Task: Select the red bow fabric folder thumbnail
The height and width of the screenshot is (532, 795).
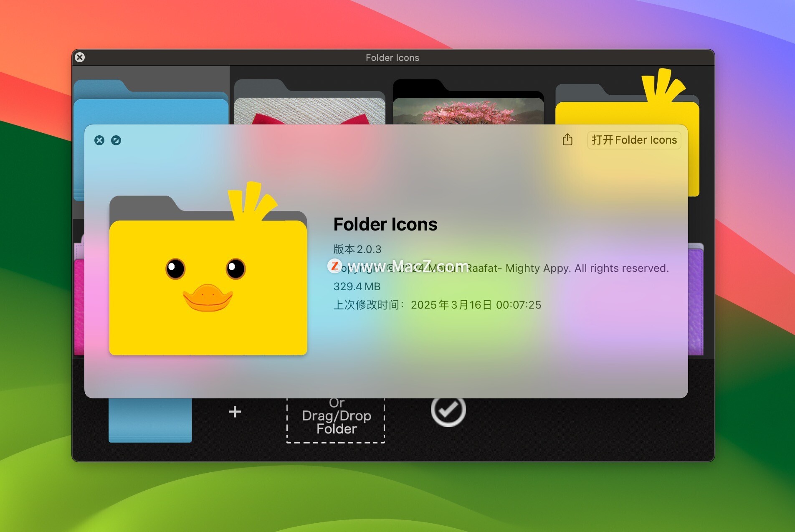Action: (309, 101)
